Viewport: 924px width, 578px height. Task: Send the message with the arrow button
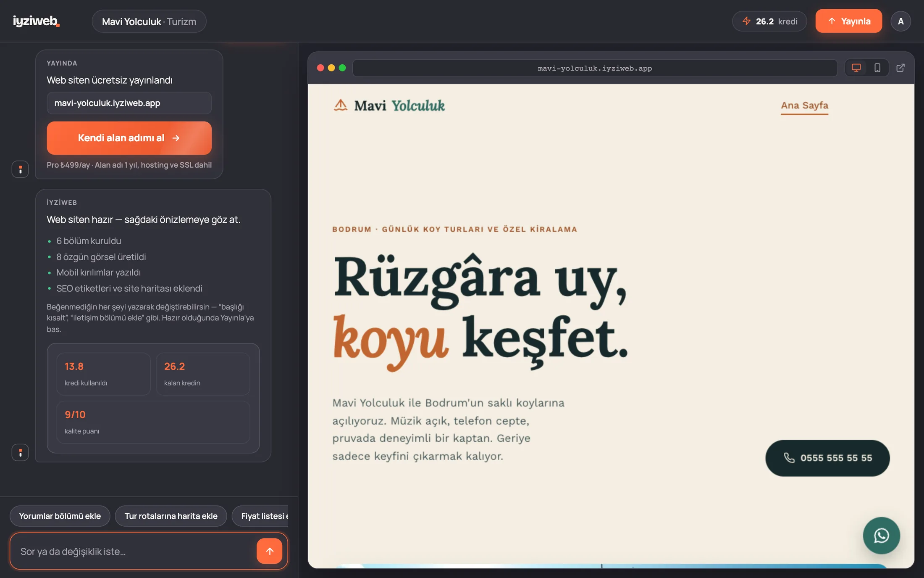pos(270,551)
